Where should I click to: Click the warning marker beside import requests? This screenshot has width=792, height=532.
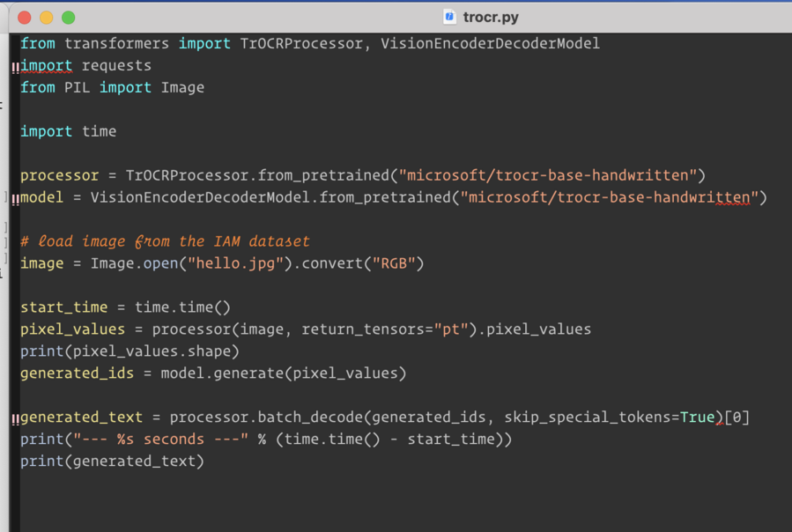[15, 67]
